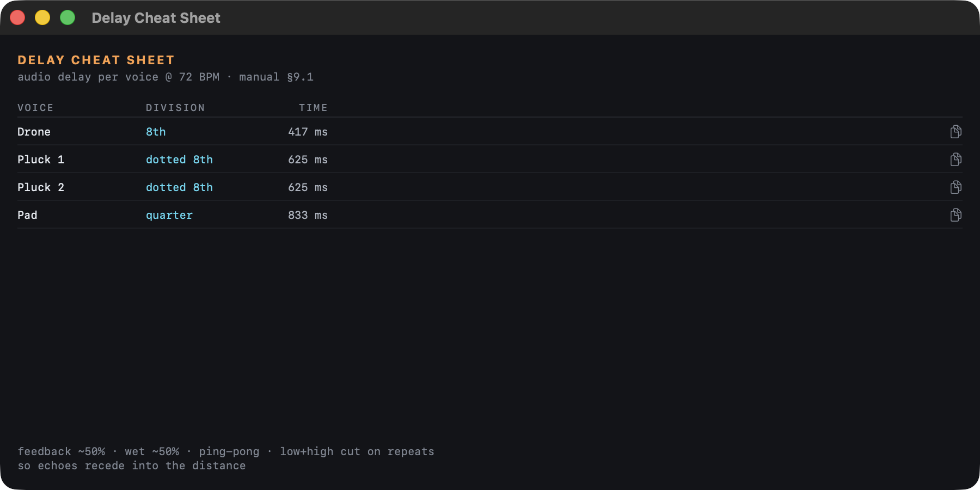The image size is (980, 490).
Task: Copy the Pluck 2 delay time
Action: click(x=955, y=187)
